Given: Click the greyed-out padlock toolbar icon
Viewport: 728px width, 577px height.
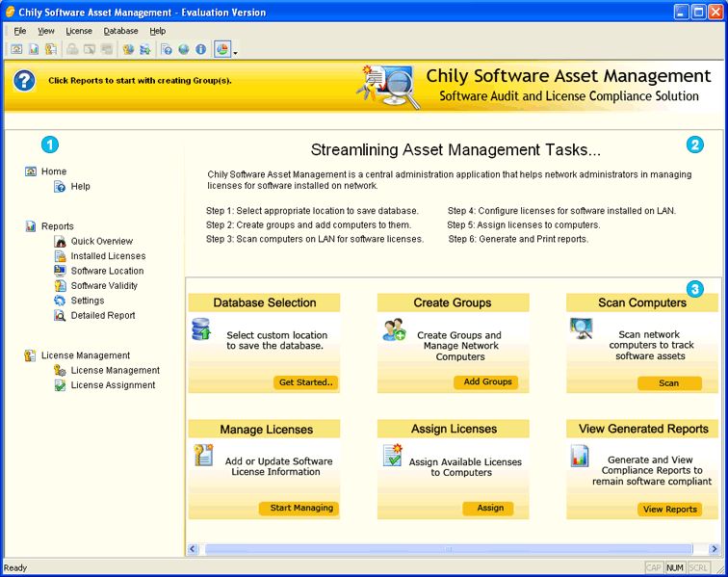Looking at the screenshot, I should tap(72, 49).
